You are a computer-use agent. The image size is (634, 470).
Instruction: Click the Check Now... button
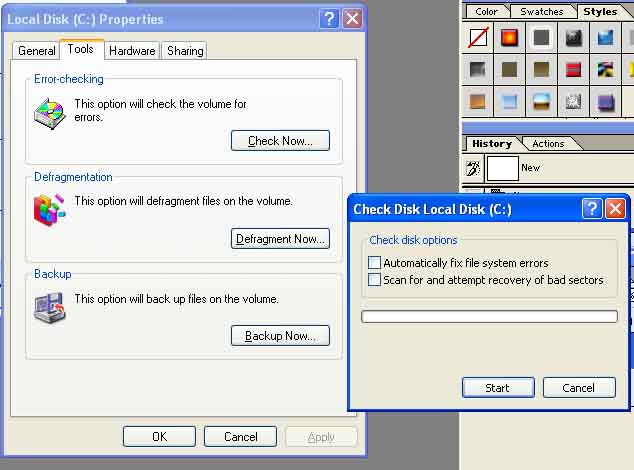coord(280,141)
